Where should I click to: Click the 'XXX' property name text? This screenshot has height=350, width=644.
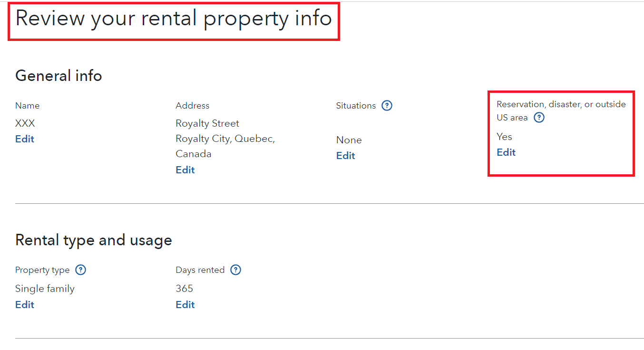[x=25, y=123]
